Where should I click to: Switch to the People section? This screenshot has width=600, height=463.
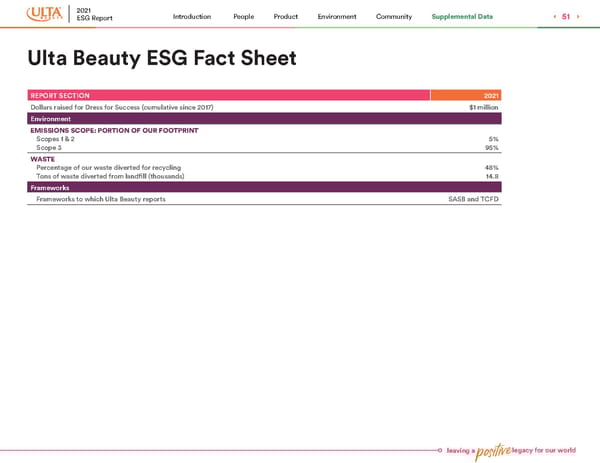[243, 17]
